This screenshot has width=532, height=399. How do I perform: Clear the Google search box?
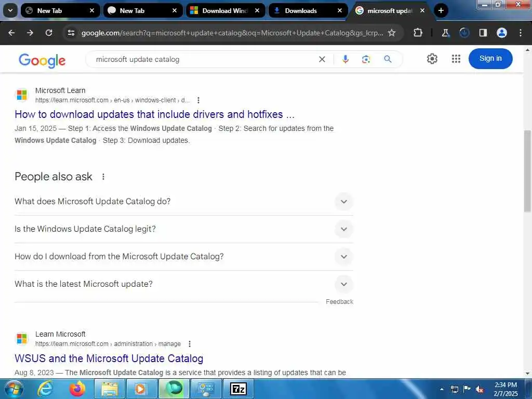coord(322,59)
